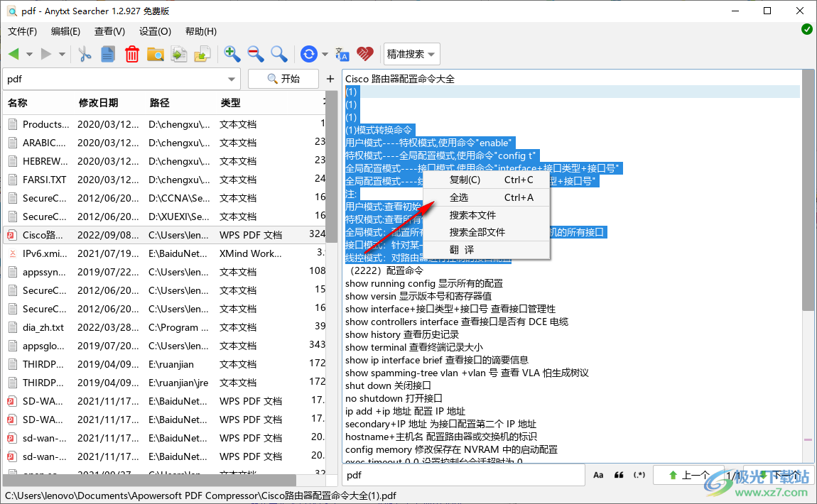Click the green checkmark status icon
817x504 pixels.
pos(806,29)
